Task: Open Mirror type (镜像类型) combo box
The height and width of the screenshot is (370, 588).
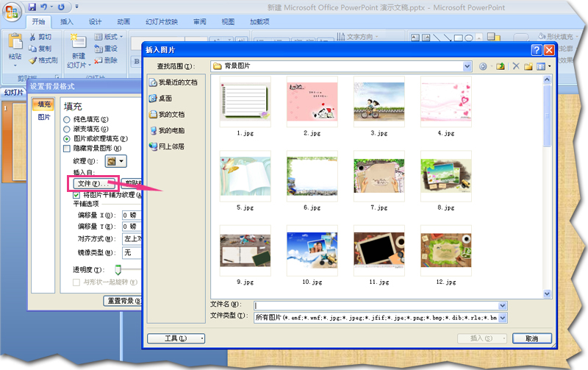Action: (132, 252)
